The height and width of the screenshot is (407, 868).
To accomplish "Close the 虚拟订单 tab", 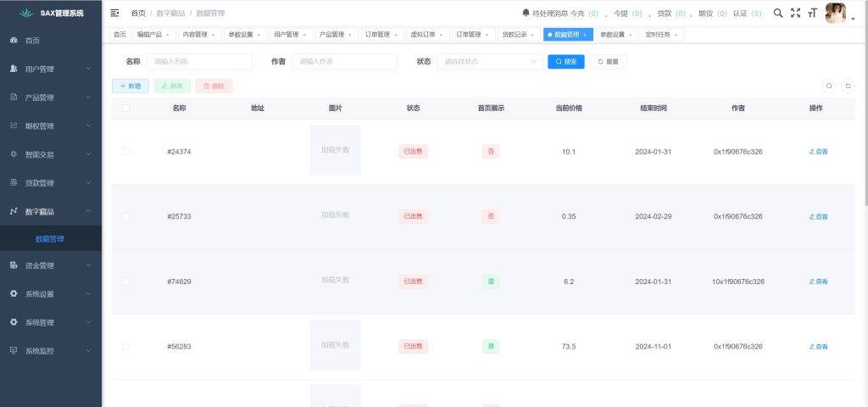I will coord(441,35).
